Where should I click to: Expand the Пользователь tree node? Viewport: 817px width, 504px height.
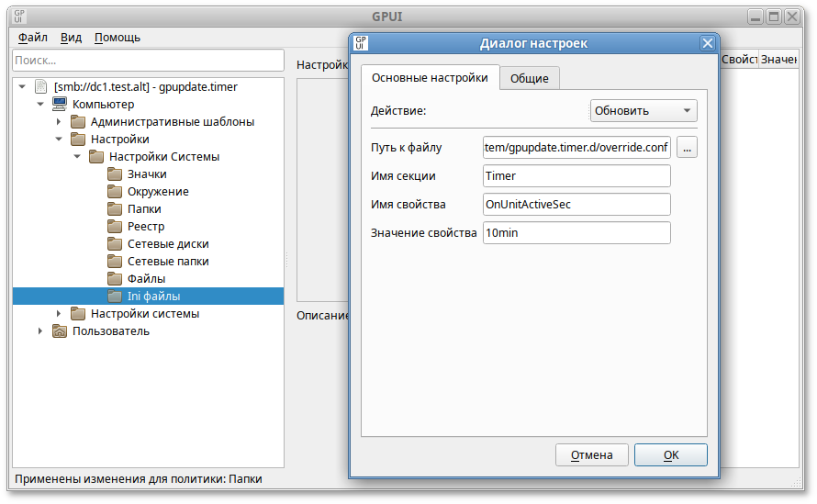click(40, 331)
